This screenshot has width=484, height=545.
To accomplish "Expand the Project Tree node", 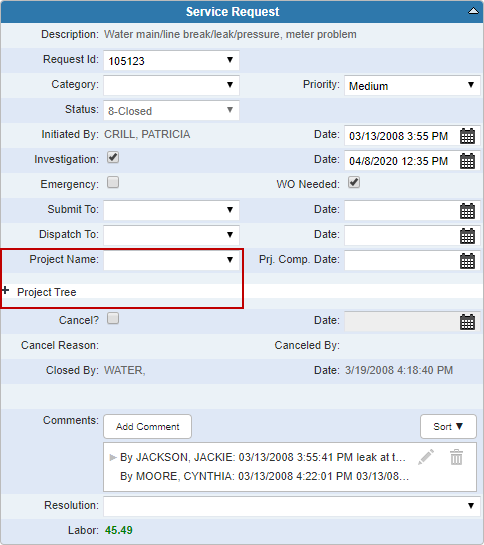I will pos(5,290).
